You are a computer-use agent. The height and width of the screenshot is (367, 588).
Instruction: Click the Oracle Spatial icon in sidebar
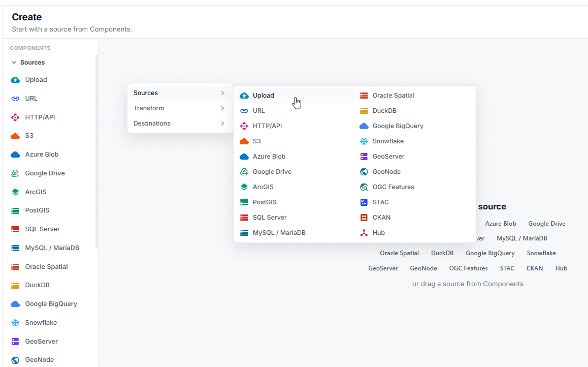tap(15, 267)
